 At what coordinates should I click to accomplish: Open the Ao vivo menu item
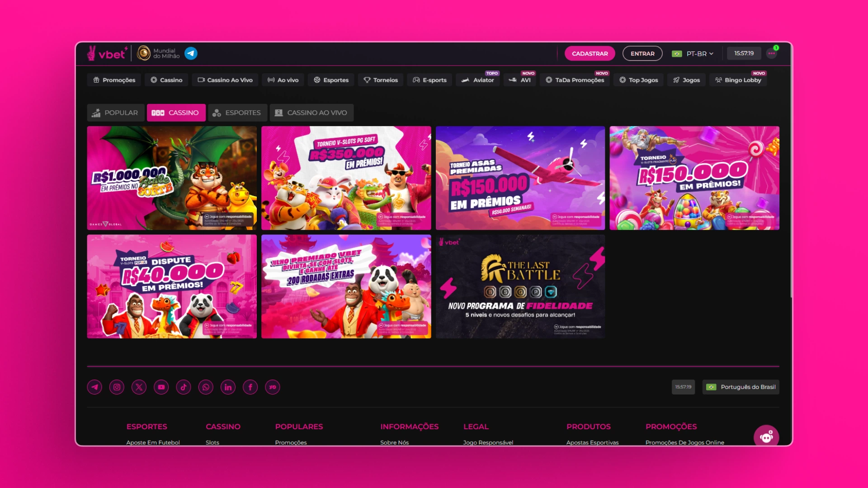pyautogui.click(x=283, y=80)
